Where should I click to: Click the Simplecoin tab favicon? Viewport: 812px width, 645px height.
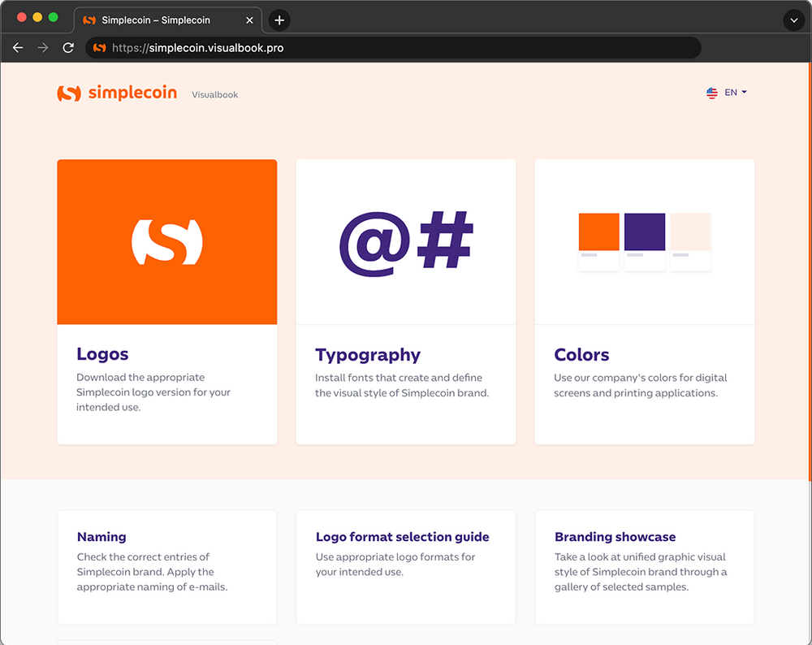point(89,20)
